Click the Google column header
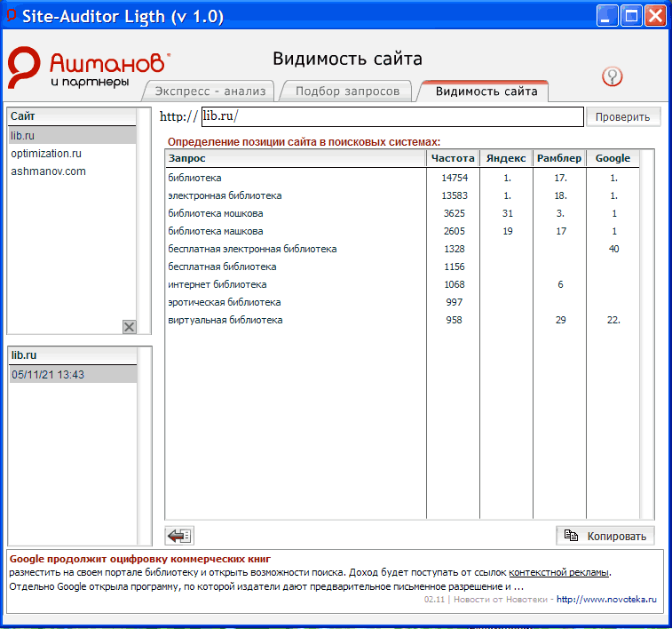This screenshot has height=629, width=672. coord(613,158)
